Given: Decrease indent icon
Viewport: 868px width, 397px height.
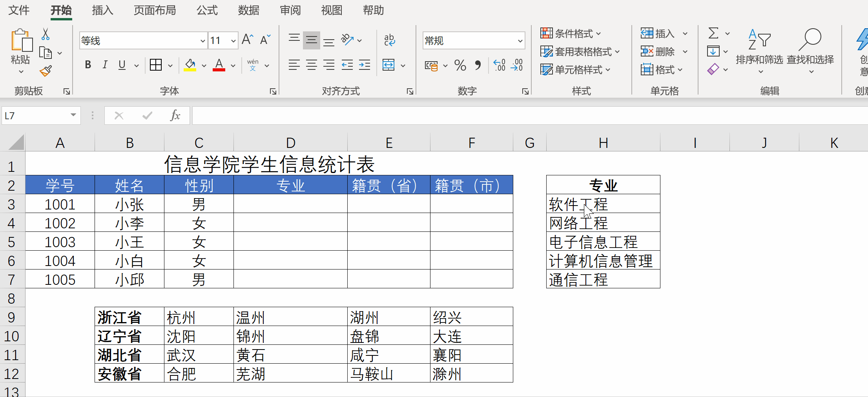Looking at the screenshot, I should [347, 65].
